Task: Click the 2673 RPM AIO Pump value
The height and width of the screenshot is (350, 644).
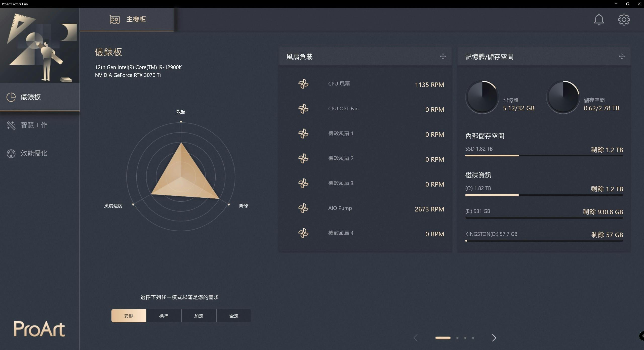Action: (429, 209)
